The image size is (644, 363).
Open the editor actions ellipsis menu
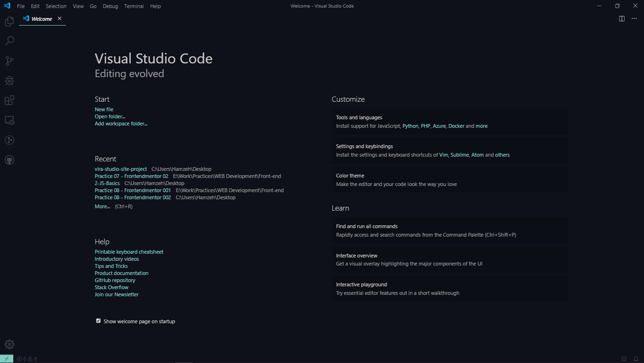pyautogui.click(x=634, y=18)
